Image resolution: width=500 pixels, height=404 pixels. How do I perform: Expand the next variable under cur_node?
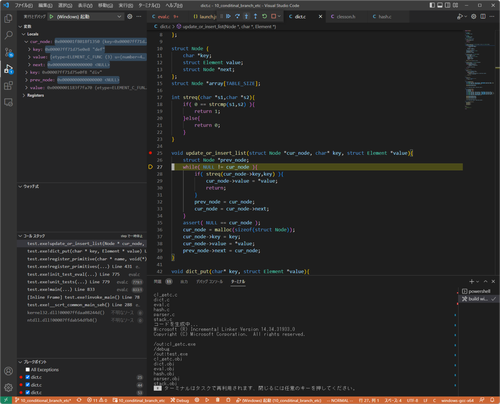[29, 65]
